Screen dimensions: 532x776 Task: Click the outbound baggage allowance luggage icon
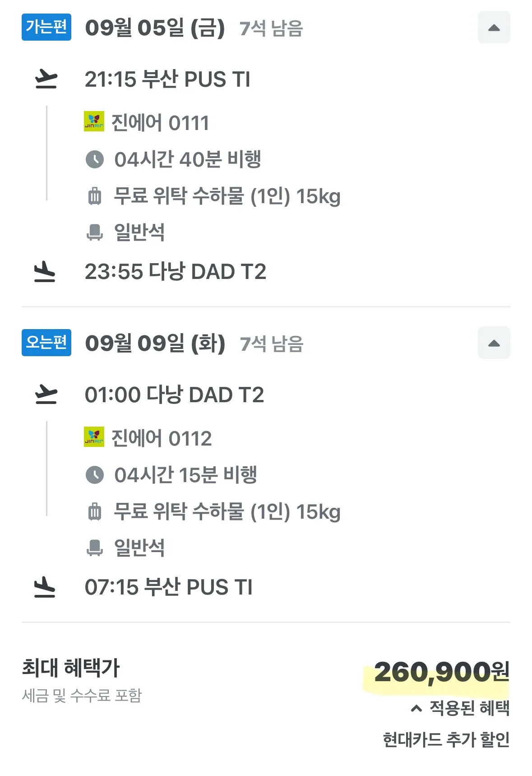[95, 196]
